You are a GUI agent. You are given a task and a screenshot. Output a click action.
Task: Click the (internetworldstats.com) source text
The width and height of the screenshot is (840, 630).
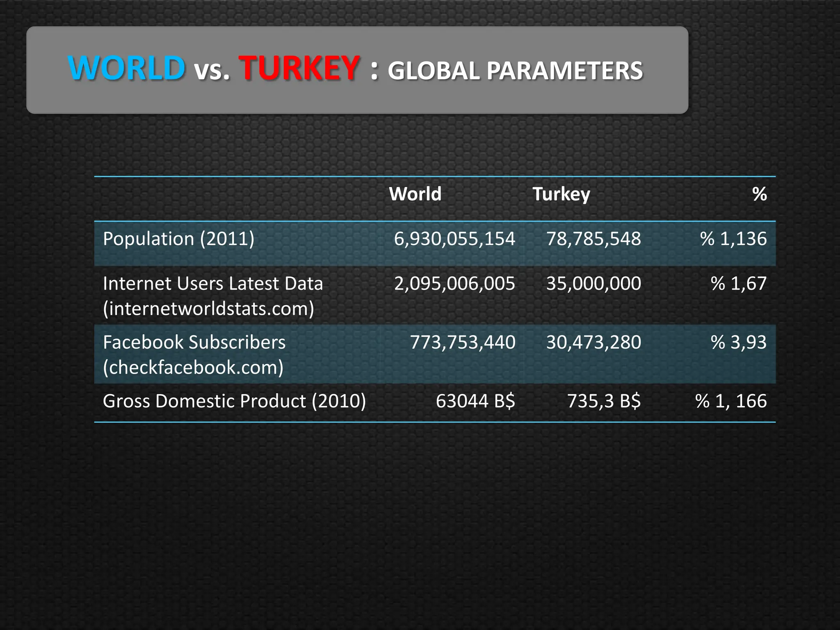[x=208, y=309]
